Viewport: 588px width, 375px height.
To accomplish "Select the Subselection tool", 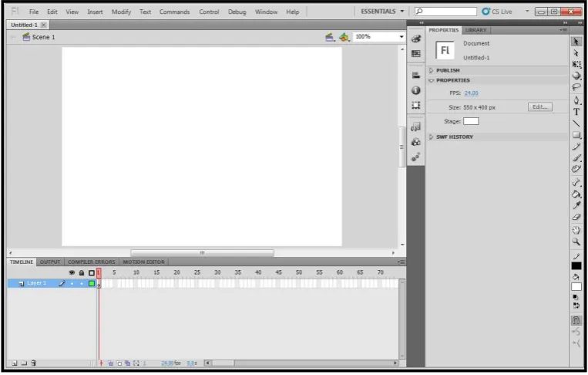I will coord(576,53).
